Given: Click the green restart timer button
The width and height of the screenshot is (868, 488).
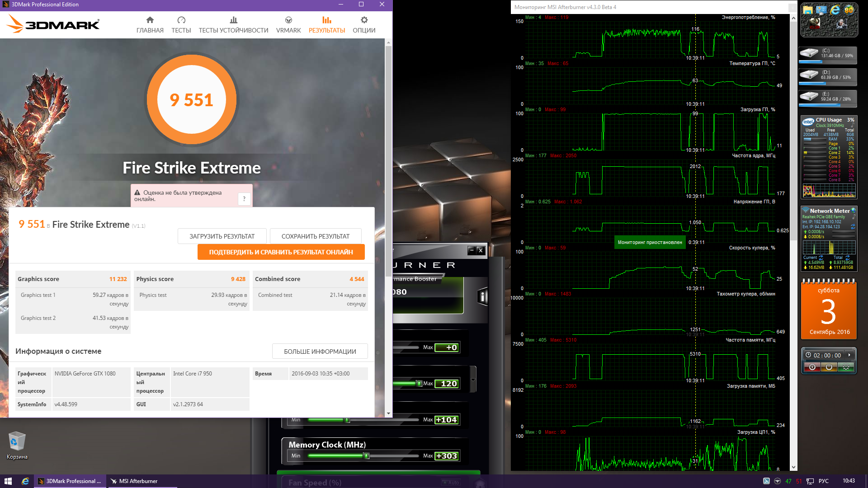Looking at the screenshot, I should [846, 367].
